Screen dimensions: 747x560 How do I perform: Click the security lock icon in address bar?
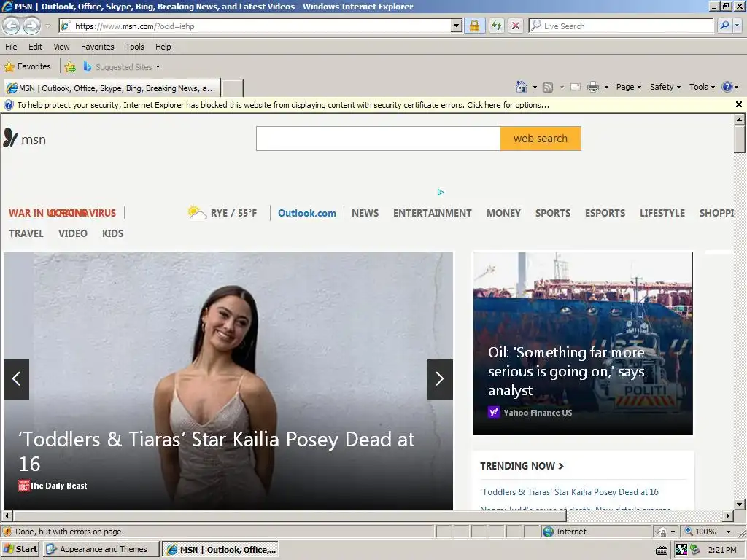point(474,26)
